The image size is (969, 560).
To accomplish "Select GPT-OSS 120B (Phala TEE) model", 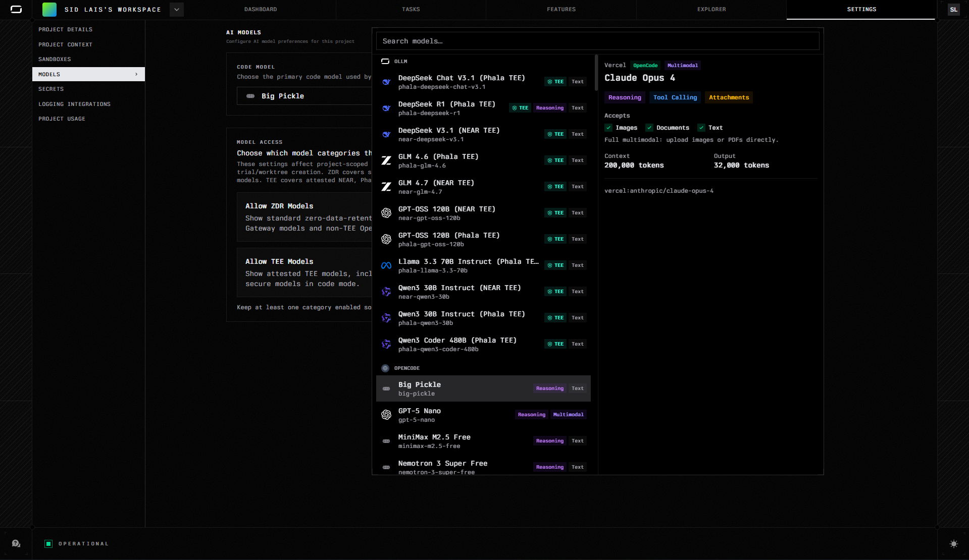I will 483,239.
